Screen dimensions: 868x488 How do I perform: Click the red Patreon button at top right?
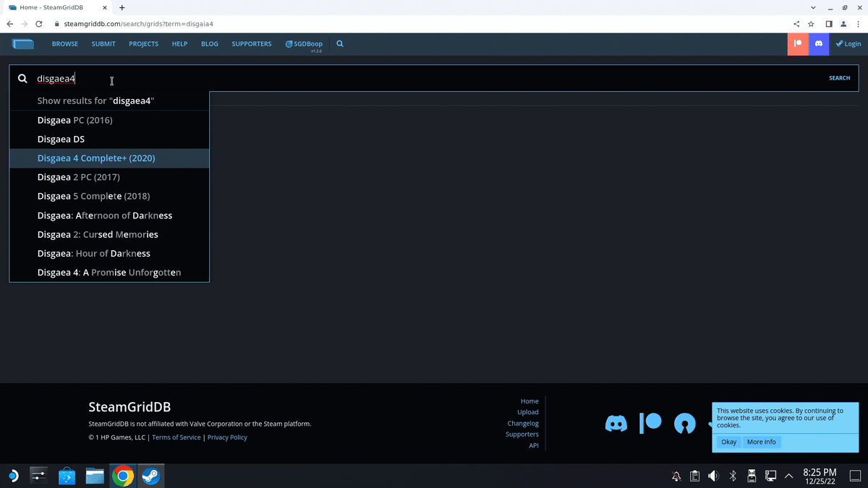click(798, 43)
